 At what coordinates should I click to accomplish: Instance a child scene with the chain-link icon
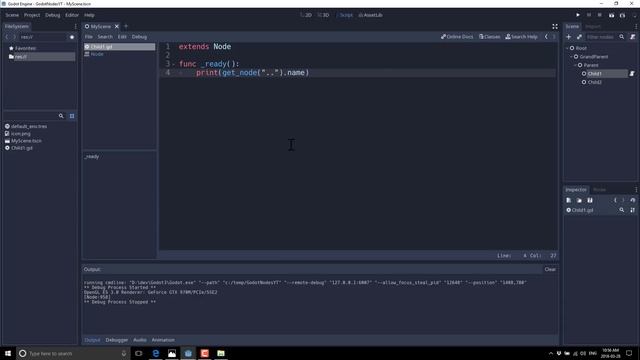coord(579,37)
